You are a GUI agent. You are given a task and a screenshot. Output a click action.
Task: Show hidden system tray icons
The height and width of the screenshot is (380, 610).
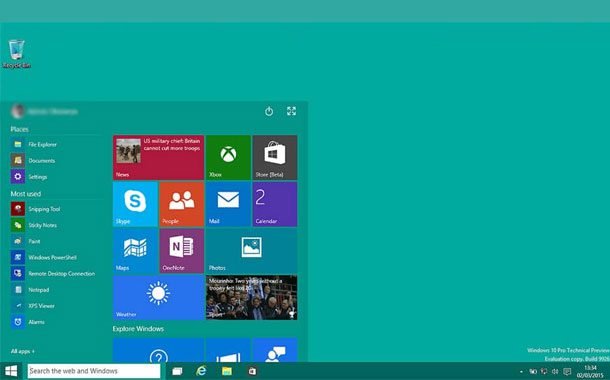point(521,372)
